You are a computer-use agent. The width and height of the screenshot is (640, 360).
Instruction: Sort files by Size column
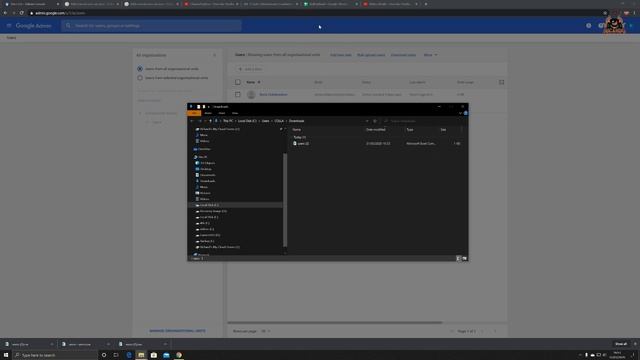click(x=443, y=129)
